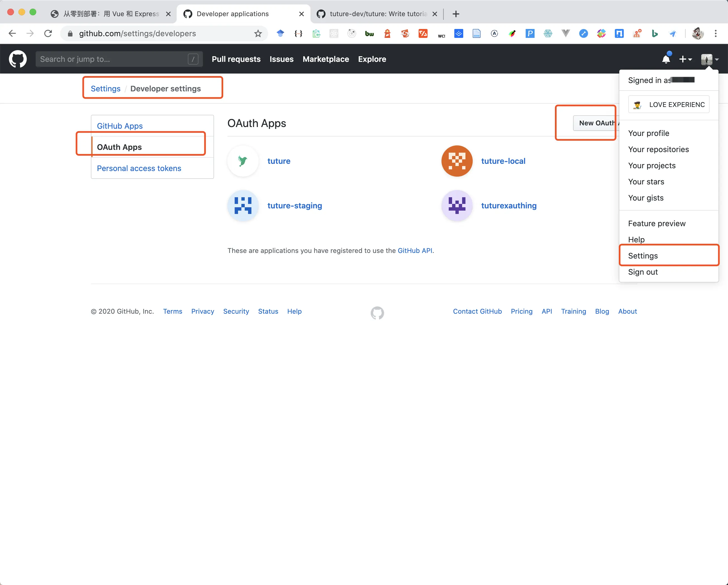Click the Settings breadcrumb link
Image resolution: width=728 pixels, height=585 pixels.
tap(105, 89)
